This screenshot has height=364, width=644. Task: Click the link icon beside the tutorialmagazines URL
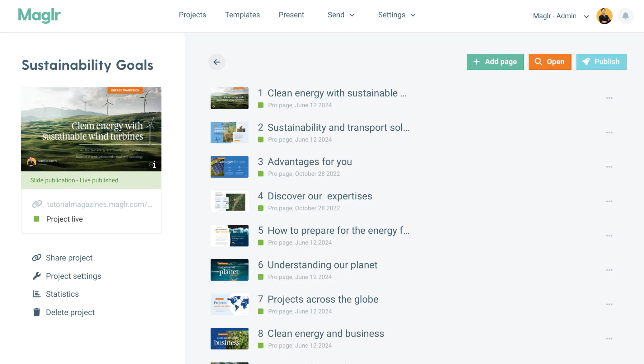pyautogui.click(x=37, y=204)
